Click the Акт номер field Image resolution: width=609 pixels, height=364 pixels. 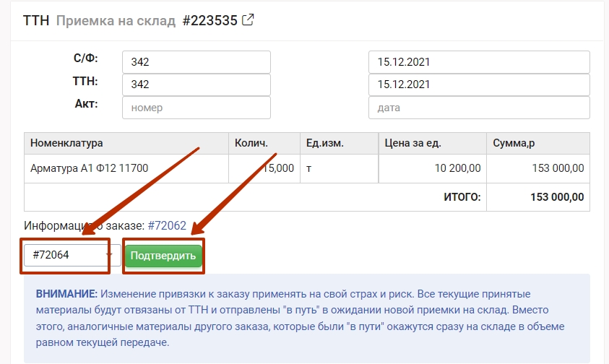point(196,108)
